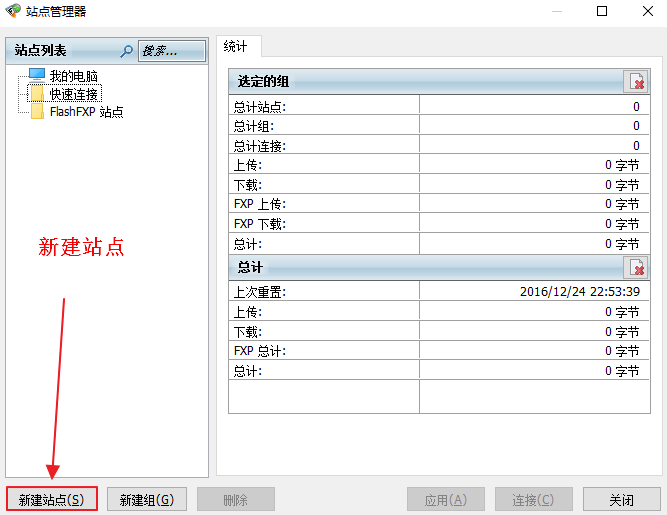
Task: Click the 删除 button
Action: pyautogui.click(x=235, y=499)
